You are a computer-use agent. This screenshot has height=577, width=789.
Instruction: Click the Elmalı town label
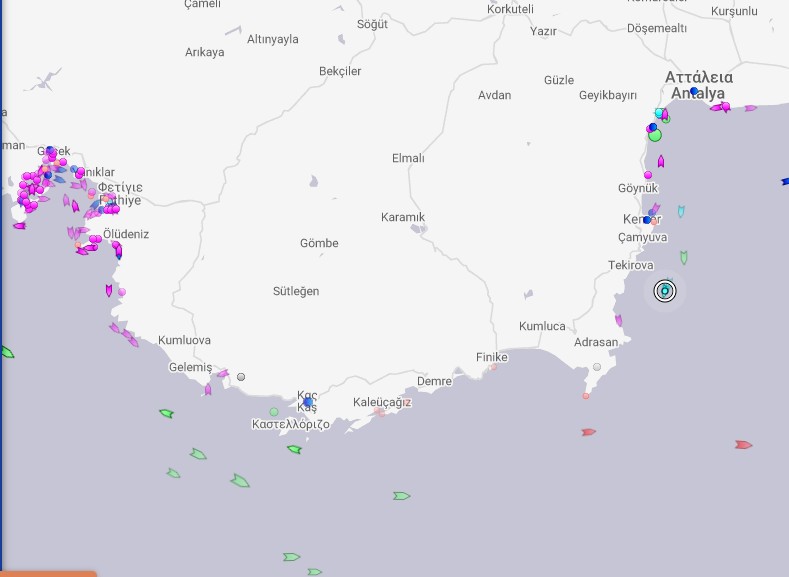click(x=408, y=158)
